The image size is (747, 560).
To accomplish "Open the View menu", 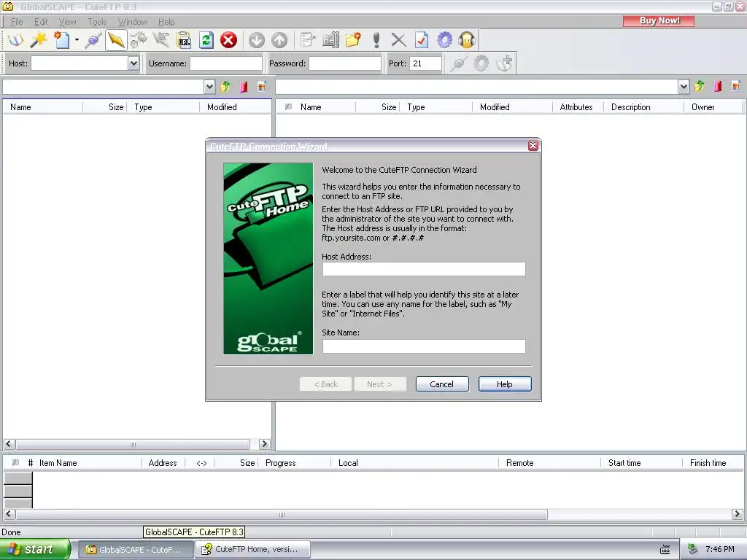I will tap(67, 22).
